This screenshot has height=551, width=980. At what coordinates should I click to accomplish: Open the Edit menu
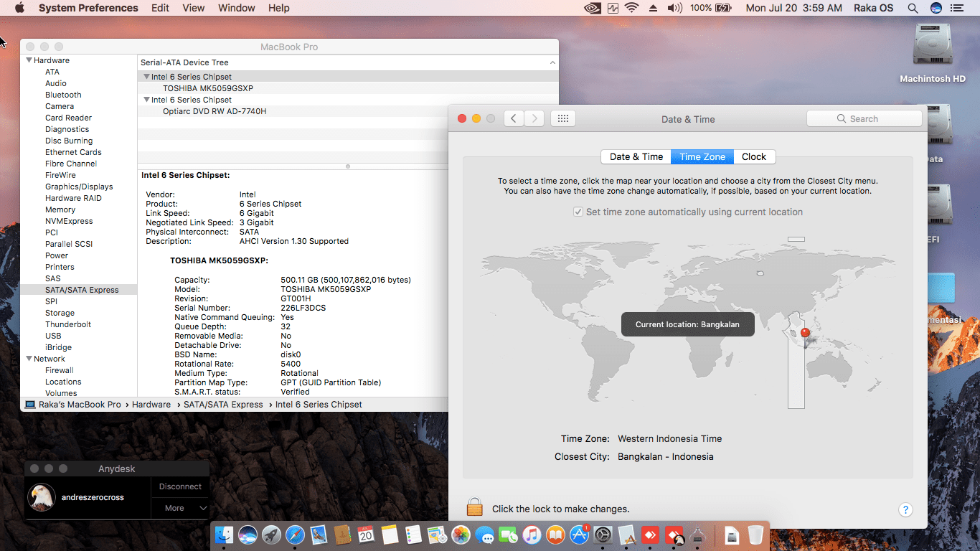pos(161,8)
